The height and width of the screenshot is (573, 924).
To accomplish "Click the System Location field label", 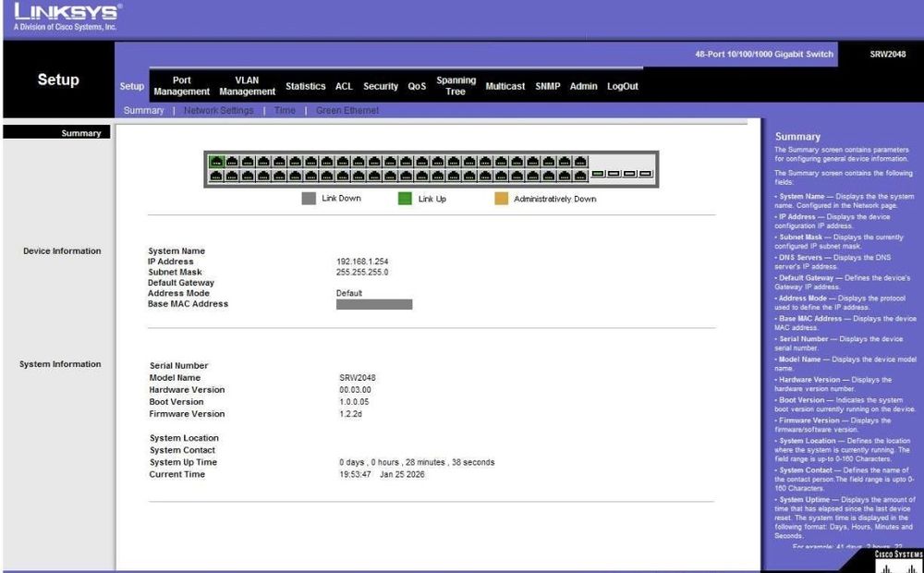I will (x=184, y=438).
